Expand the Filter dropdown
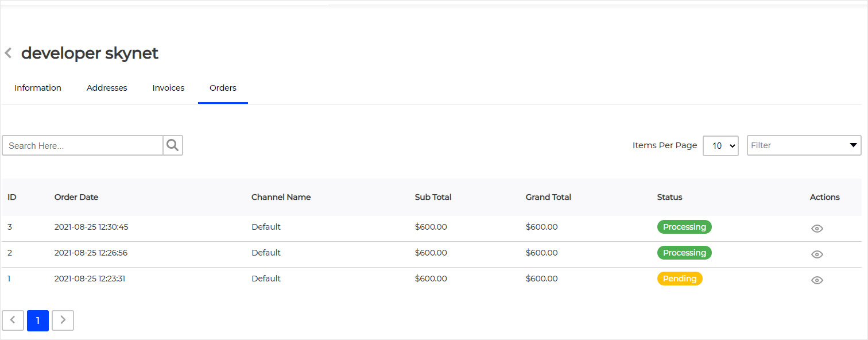 pos(804,145)
